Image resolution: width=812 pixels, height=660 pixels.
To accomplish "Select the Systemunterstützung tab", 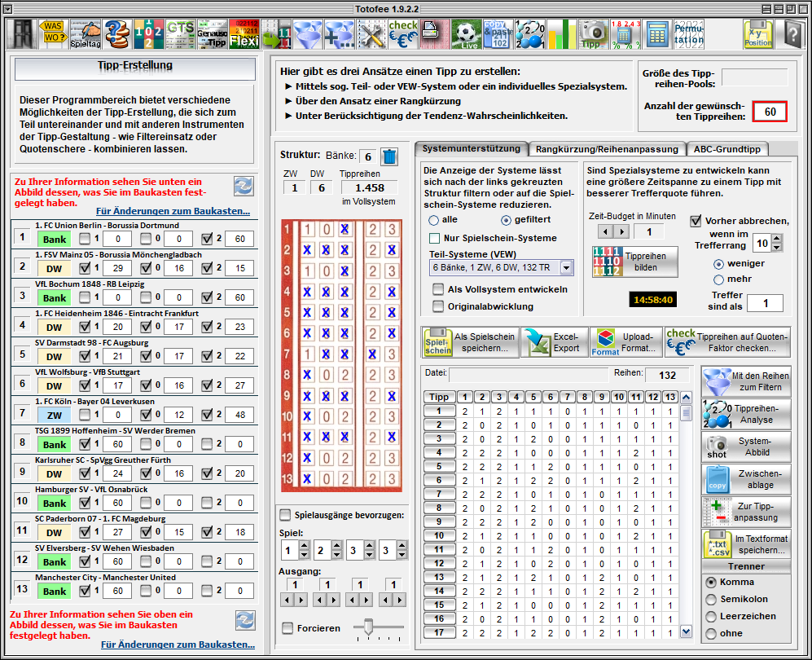I will [471, 148].
